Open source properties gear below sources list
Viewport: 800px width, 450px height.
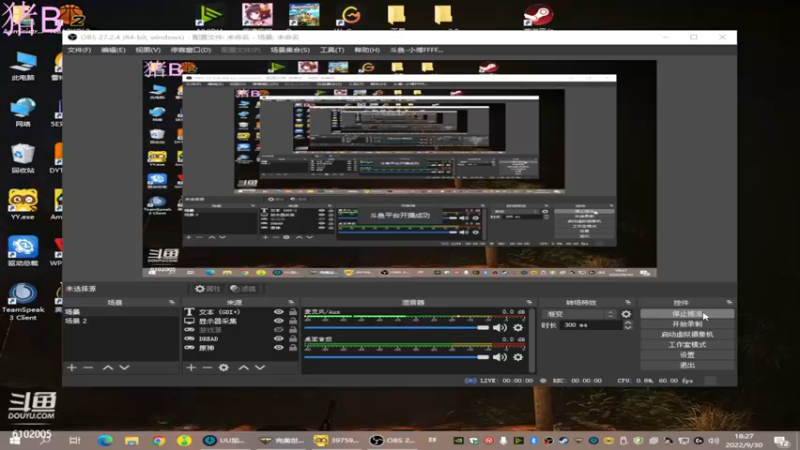[223, 367]
